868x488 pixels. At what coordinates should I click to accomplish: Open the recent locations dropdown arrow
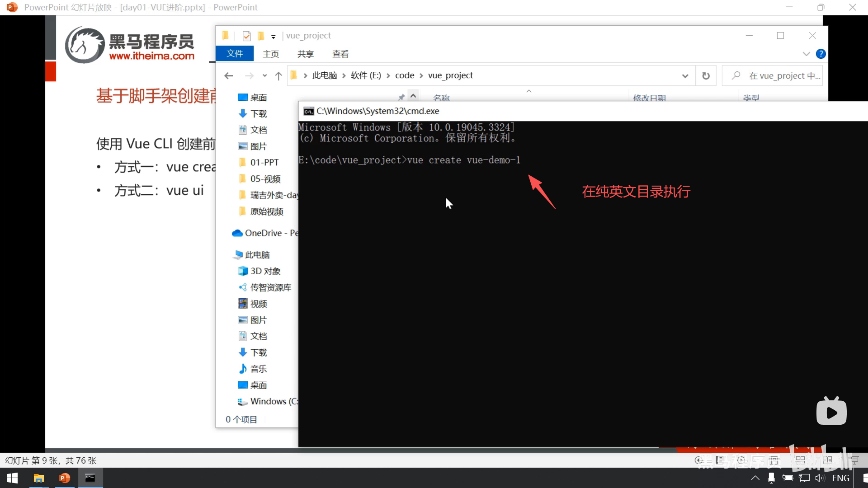264,76
